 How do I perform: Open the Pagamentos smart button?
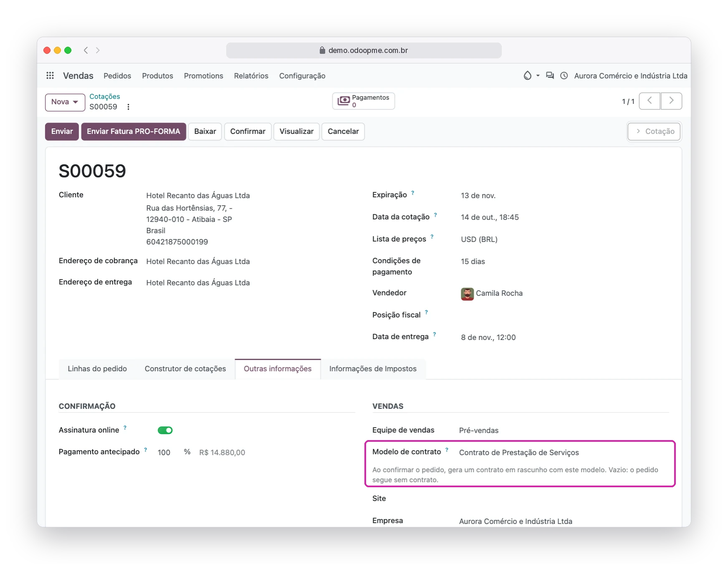coord(364,101)
